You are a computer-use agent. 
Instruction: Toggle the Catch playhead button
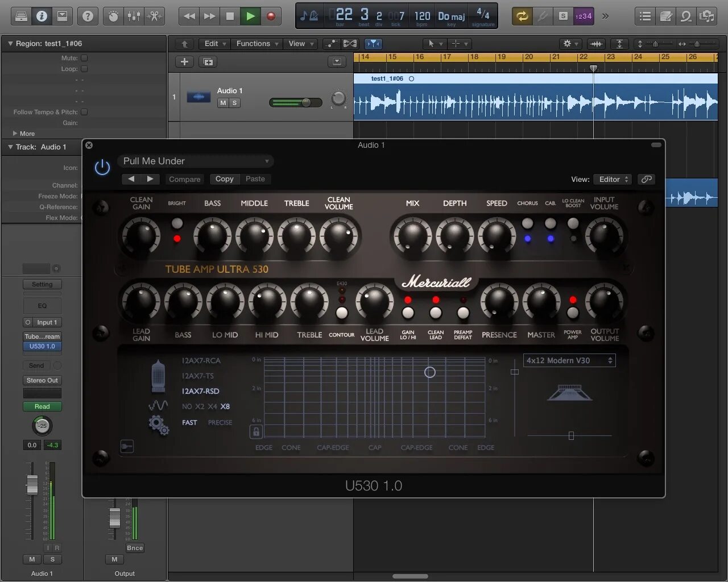point(373,44)
